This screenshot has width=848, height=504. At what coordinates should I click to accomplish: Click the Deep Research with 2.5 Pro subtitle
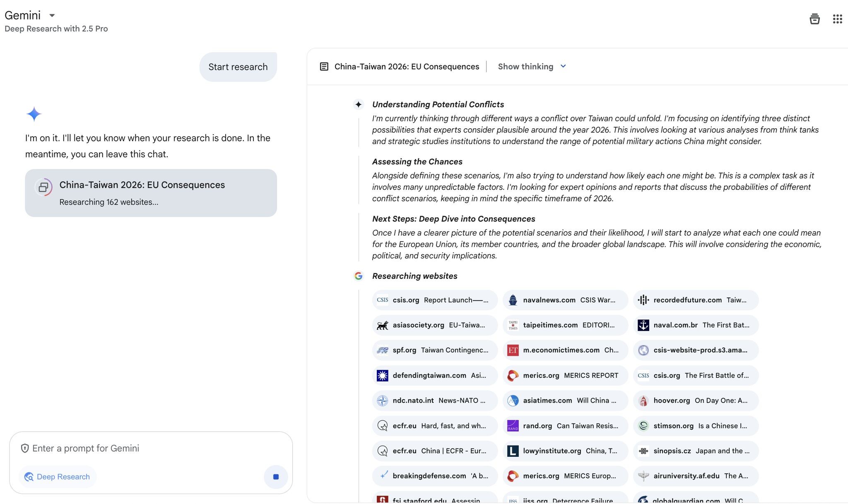56,29
